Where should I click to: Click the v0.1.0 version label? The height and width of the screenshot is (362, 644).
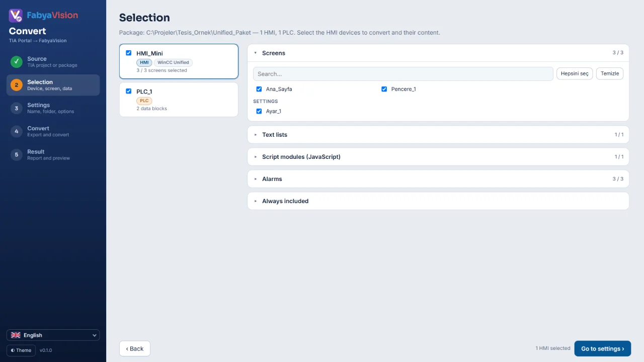tap(46, 350)
